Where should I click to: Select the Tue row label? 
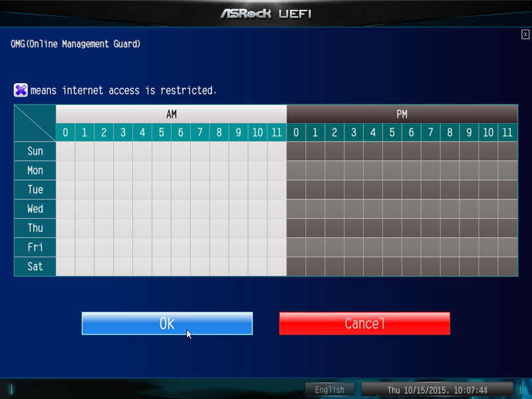[35, 190]
